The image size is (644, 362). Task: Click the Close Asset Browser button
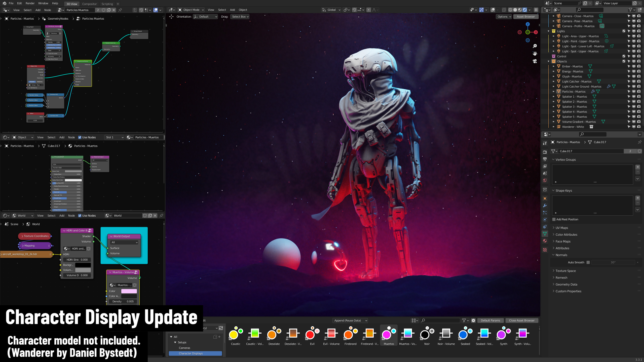click(x=522, y=320)
